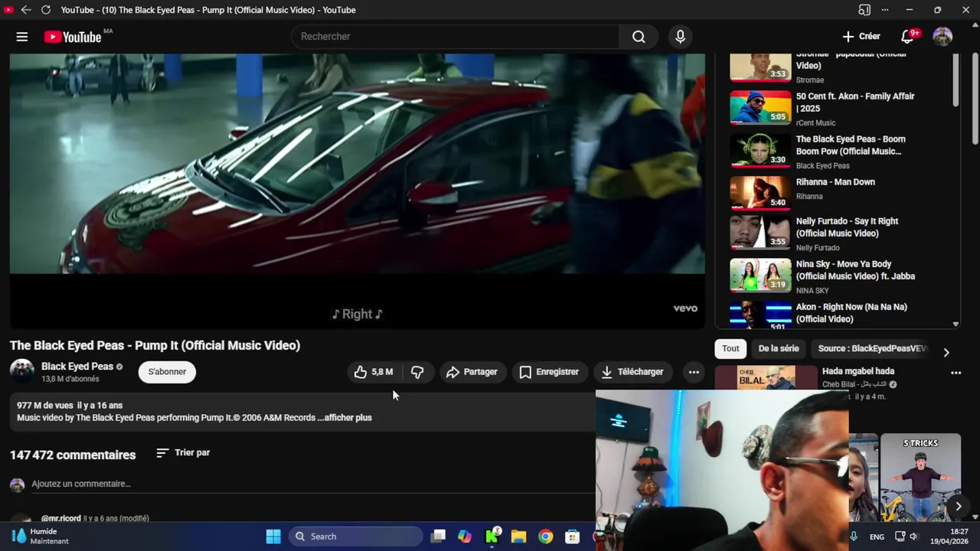Open the account avatar menu

pyautogui.click(x=942, y=37)
